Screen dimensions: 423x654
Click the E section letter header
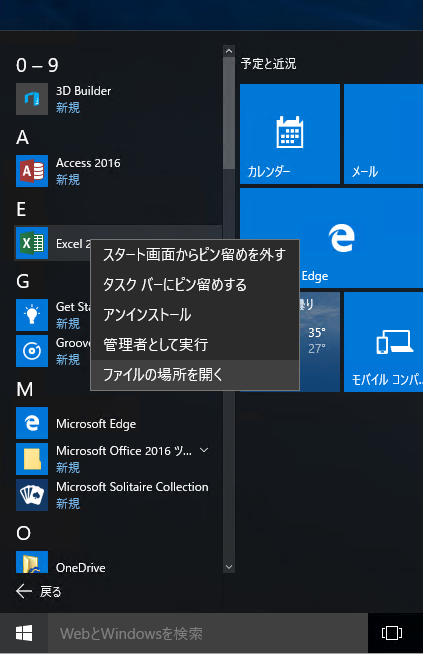(21, 209)
